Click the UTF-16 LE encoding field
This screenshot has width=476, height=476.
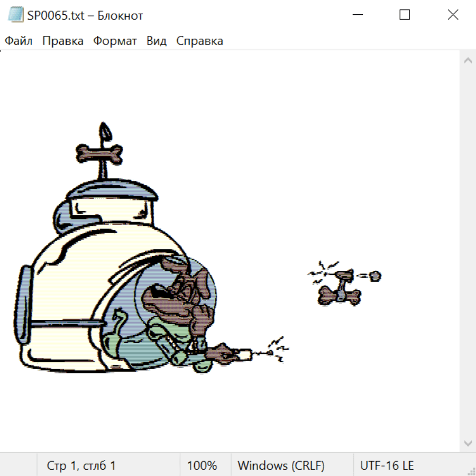pos(387,466)
